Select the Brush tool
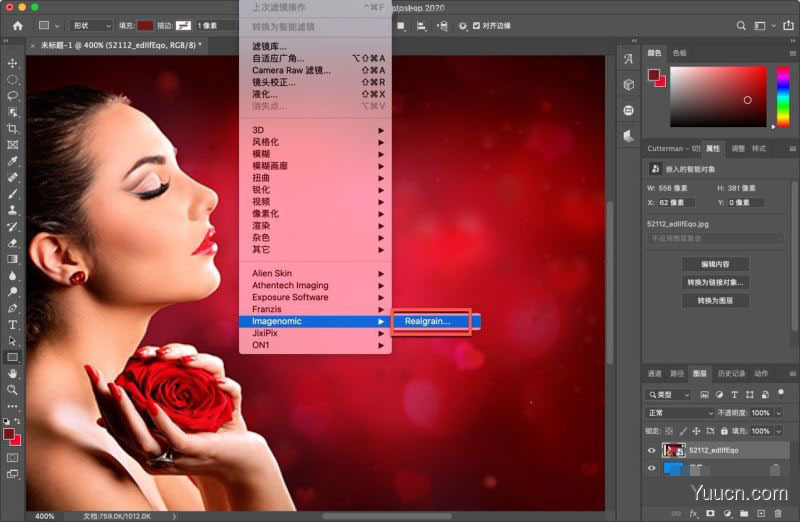The width and height of the screenshot is (800, 522). [x=13, y=194]
